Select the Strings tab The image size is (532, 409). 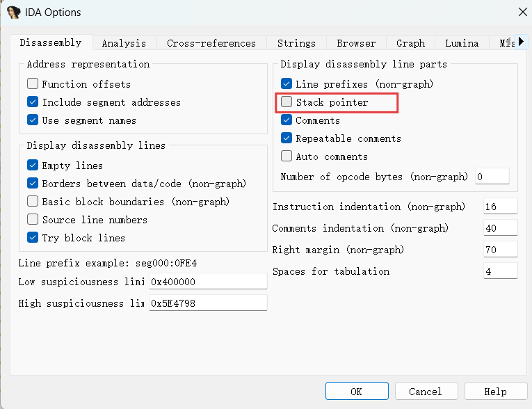[296, 43]
